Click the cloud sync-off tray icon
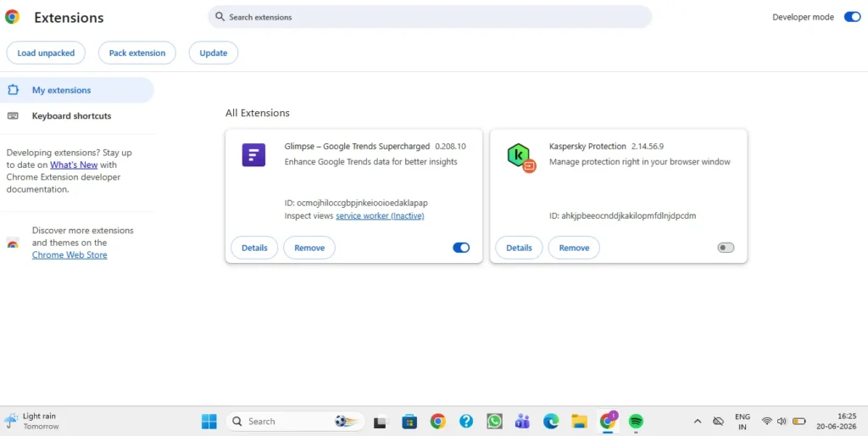Image resolution: width=868 pixels, height=436 pixels. pyautogui.click(x=719, y=422)
